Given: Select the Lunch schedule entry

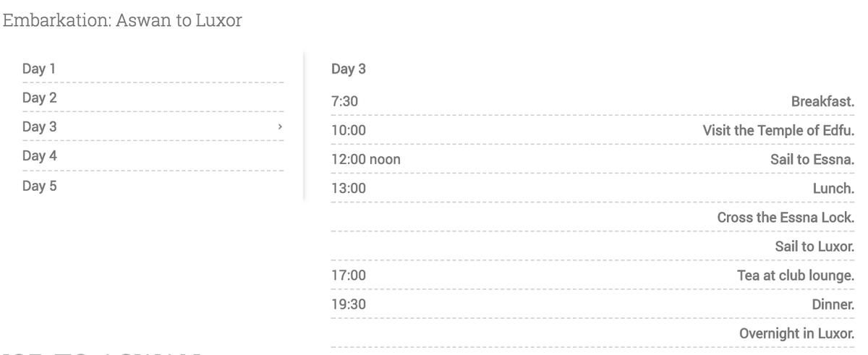Looking at the screenshot, I should [x=833, y=189].
